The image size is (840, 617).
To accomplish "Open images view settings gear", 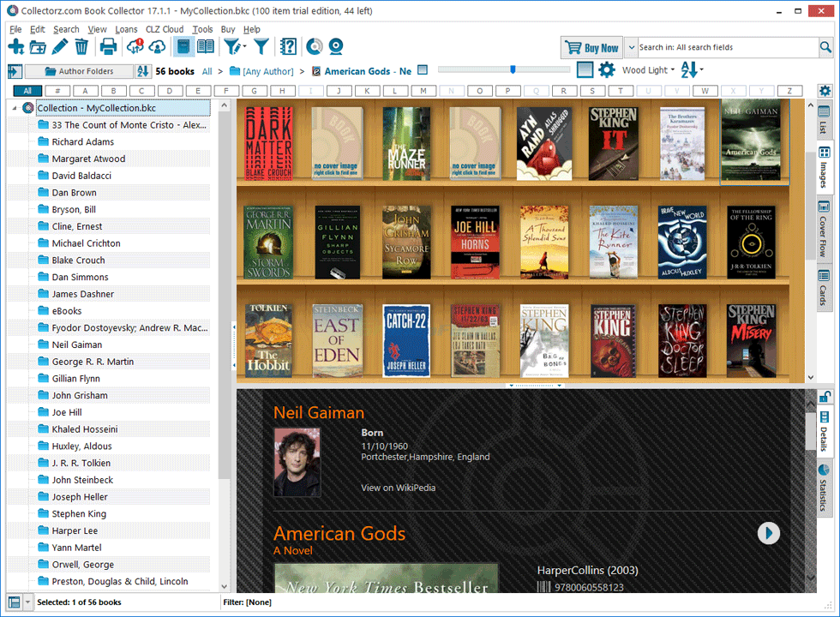I will pyautogui.click(x=607, y=69).
